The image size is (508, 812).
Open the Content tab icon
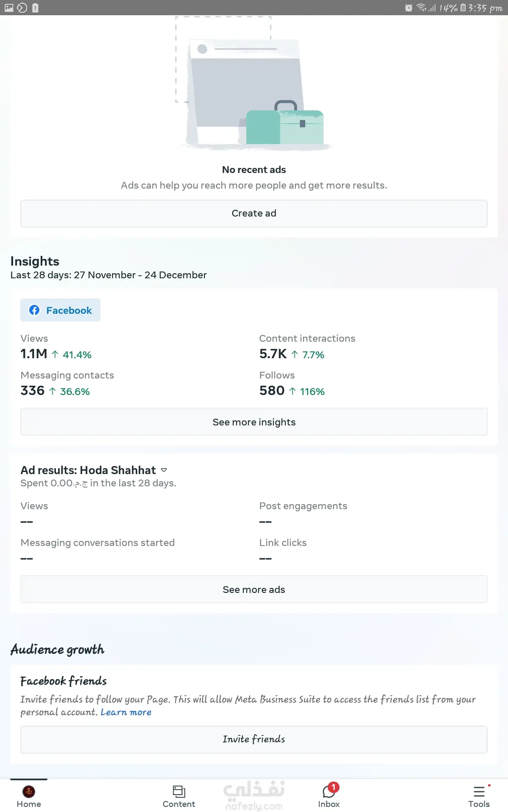[179, 791]
